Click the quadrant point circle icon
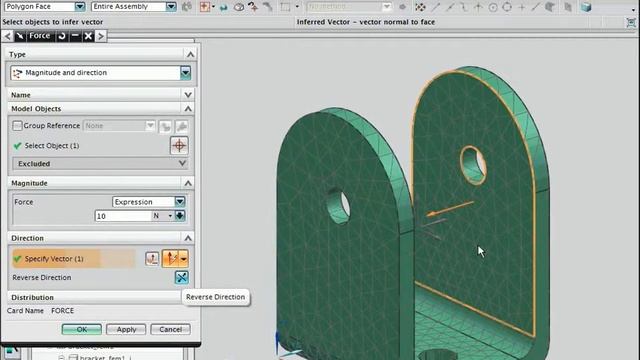This screenshot has height=360, width=640. point(507,7)
